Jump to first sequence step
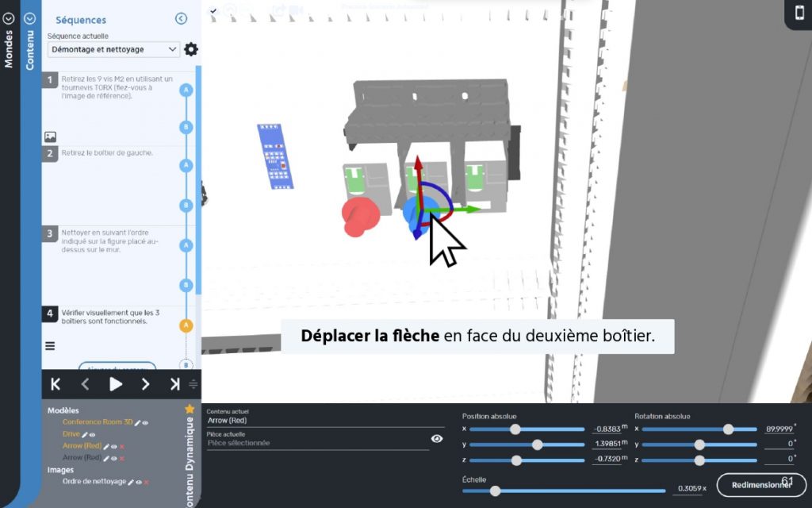The height and width of the screenshot is (508, 812). [56, 384]
